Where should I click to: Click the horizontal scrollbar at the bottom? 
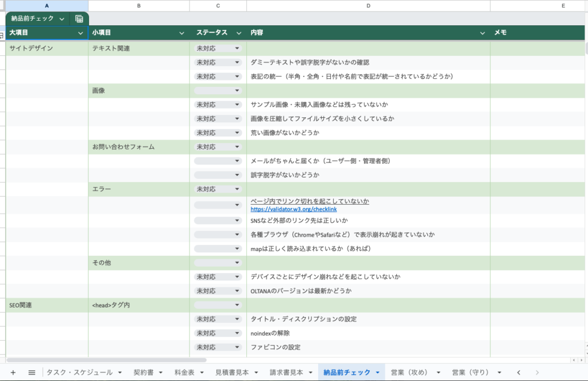click(115, 360)
